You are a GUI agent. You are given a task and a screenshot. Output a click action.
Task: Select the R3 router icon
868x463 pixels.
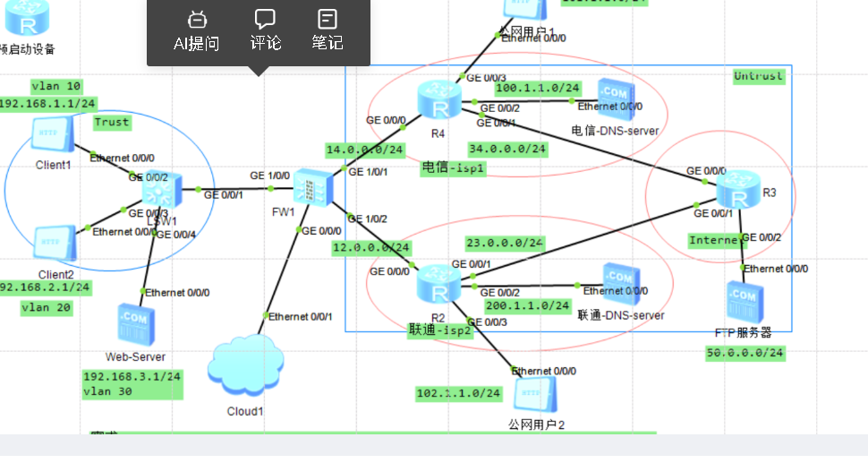pyautogui.click(x=738, y=190)
